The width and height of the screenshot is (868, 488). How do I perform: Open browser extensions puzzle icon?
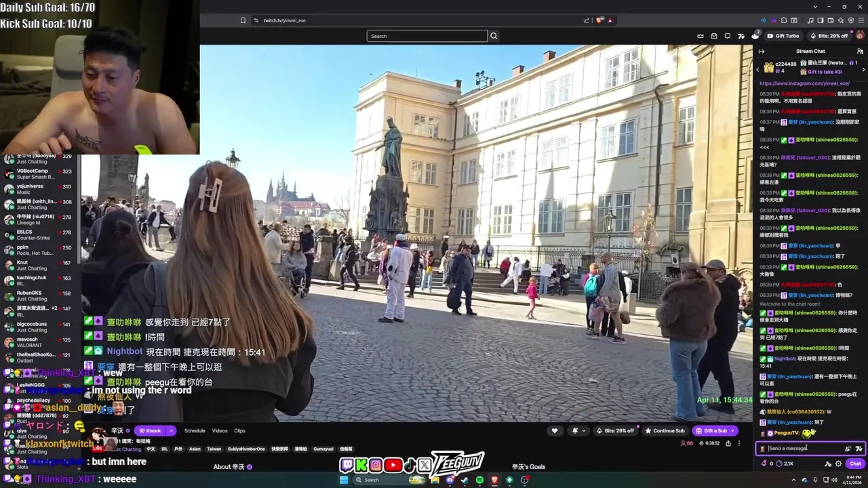[784, 20]
